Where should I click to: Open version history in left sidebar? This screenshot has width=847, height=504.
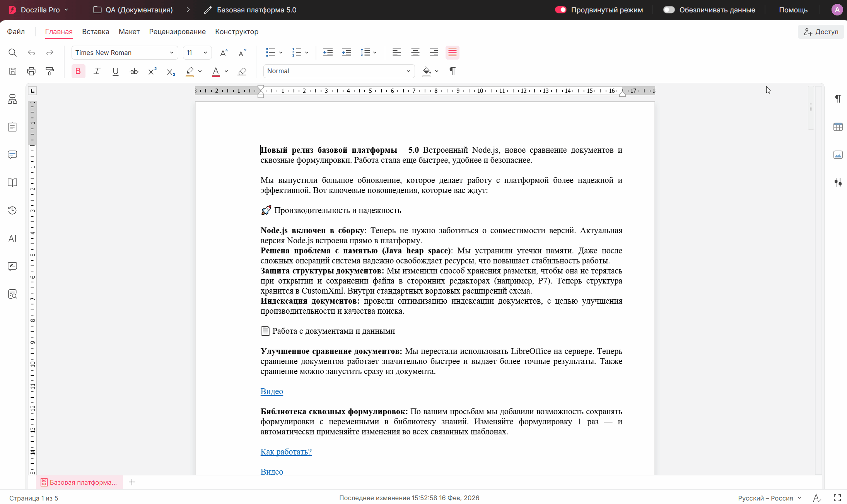[x=12, y=210]
